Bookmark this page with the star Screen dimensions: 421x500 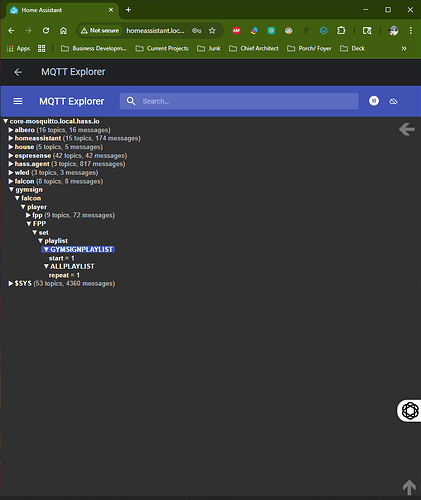[x=212, y=31]
